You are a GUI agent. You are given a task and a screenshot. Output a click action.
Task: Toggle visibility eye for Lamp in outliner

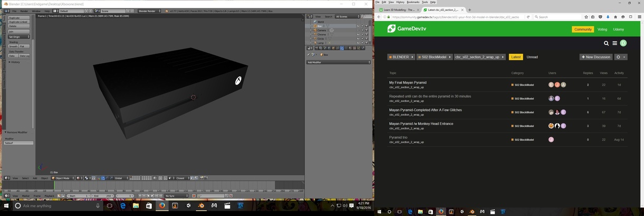tap(358, 43)
